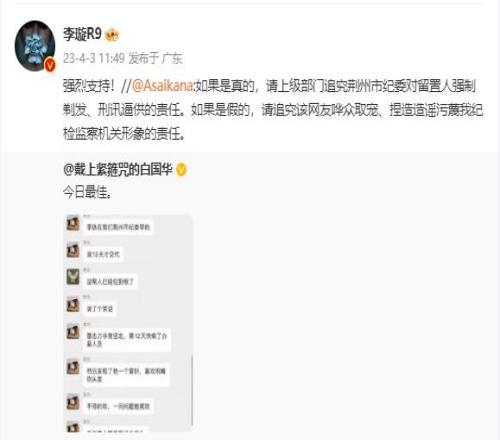Click the 强烈支持 comment text
Image resolution: width=500 pixels, height=440 pixels.
(x=89, y=86)
